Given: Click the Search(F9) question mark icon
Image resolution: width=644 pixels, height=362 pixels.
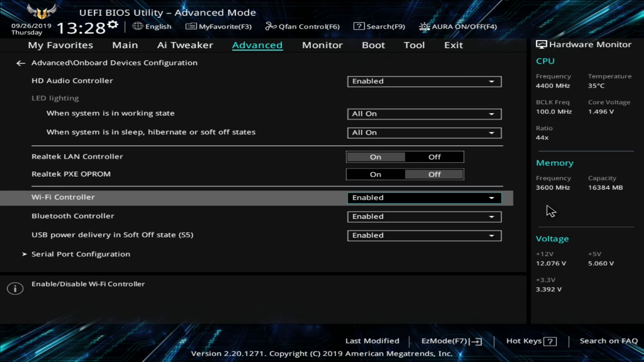Looking at the screenshot, I should 359,26.
